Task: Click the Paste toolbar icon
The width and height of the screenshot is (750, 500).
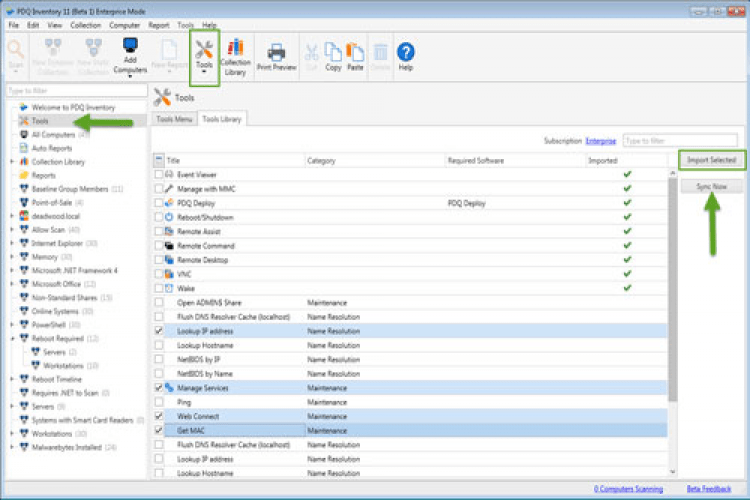Action: (x=355, y=52)
